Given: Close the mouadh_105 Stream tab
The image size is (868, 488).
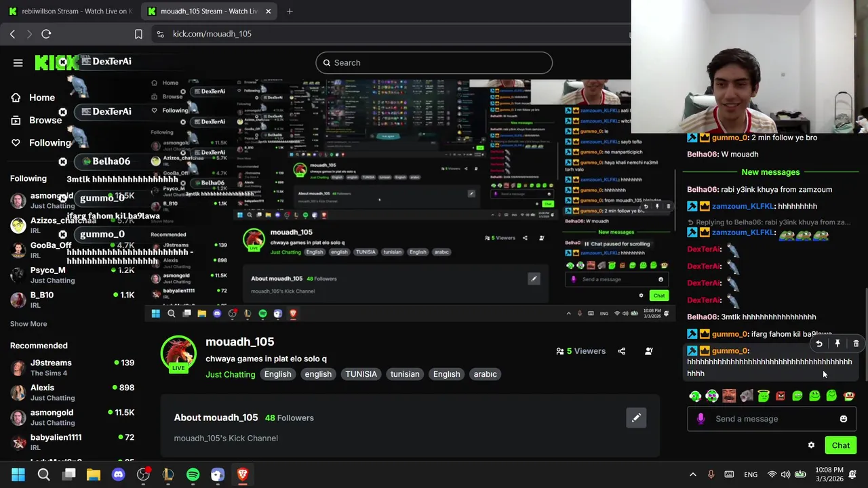Looking at the screenshot, I should [268, 11].
